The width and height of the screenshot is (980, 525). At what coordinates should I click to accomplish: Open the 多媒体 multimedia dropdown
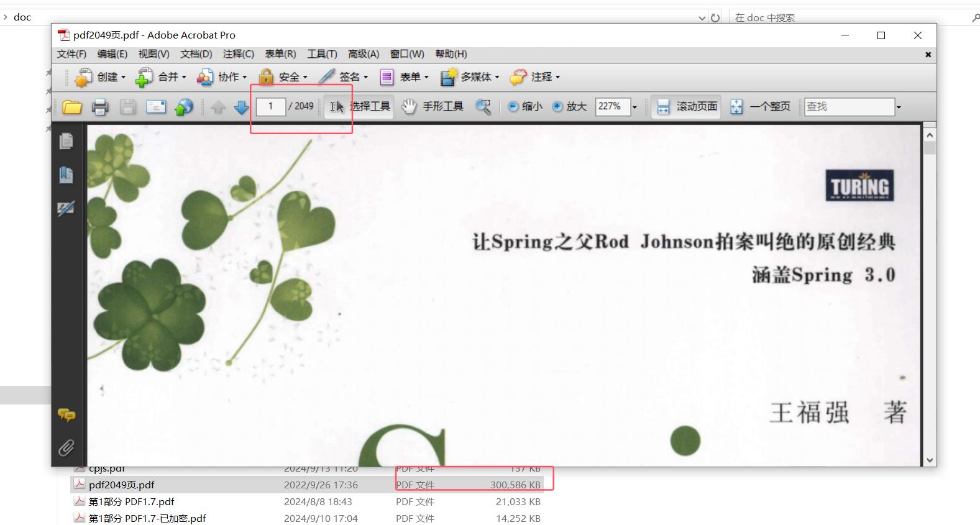tap(470, 77)
